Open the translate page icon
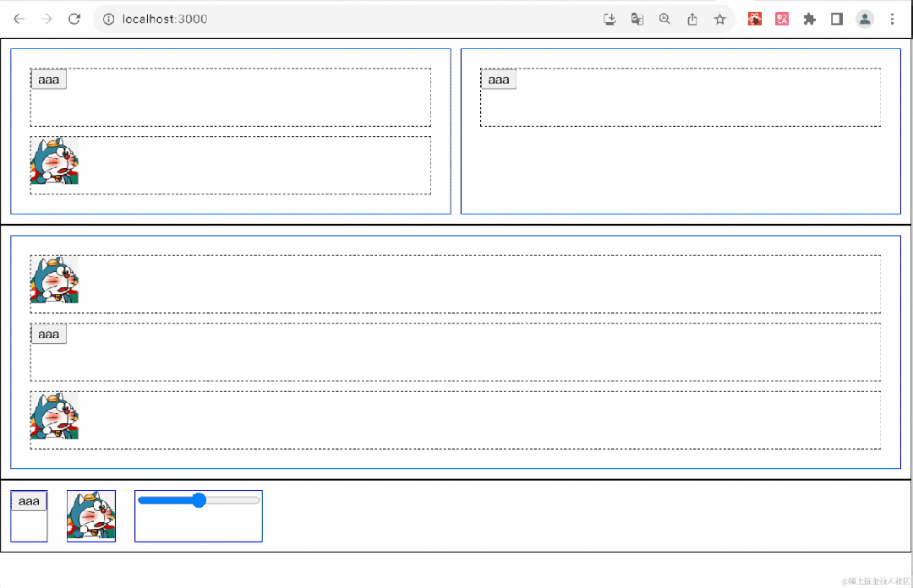913x588 pixels. 637,19
